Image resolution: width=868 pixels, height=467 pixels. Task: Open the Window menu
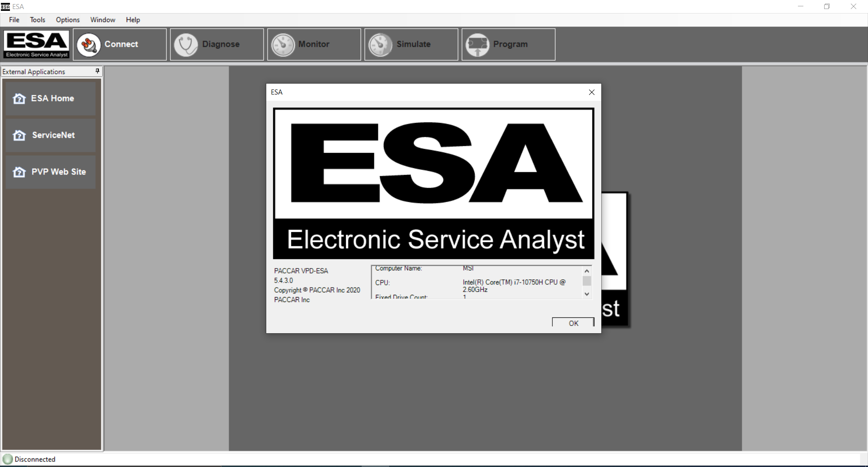point(103,20)
